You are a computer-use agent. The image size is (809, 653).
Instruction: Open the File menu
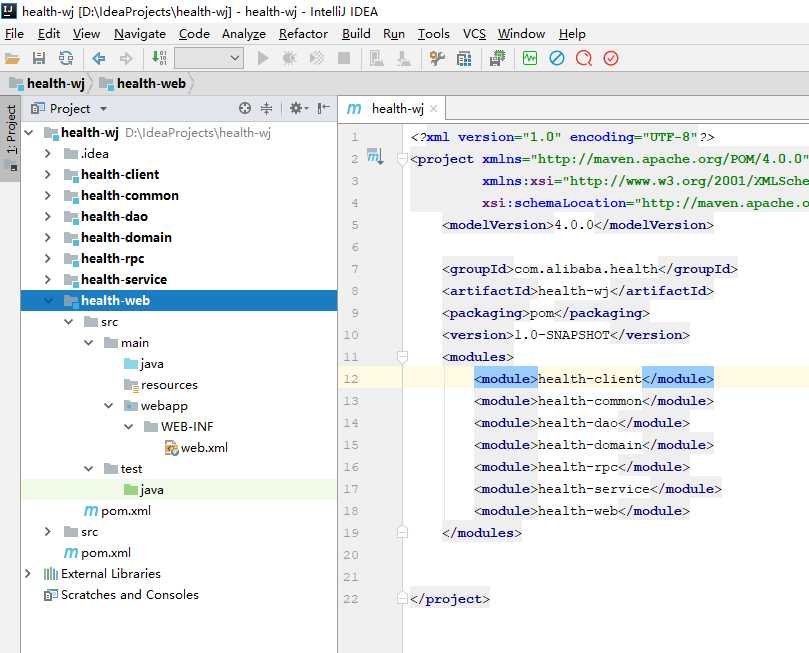[14, 34]
